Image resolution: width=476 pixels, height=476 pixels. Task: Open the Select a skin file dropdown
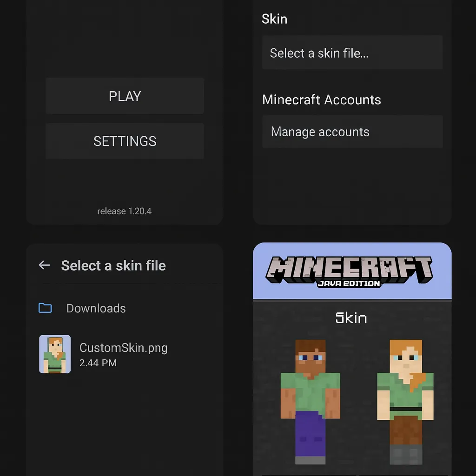[352, 53]
